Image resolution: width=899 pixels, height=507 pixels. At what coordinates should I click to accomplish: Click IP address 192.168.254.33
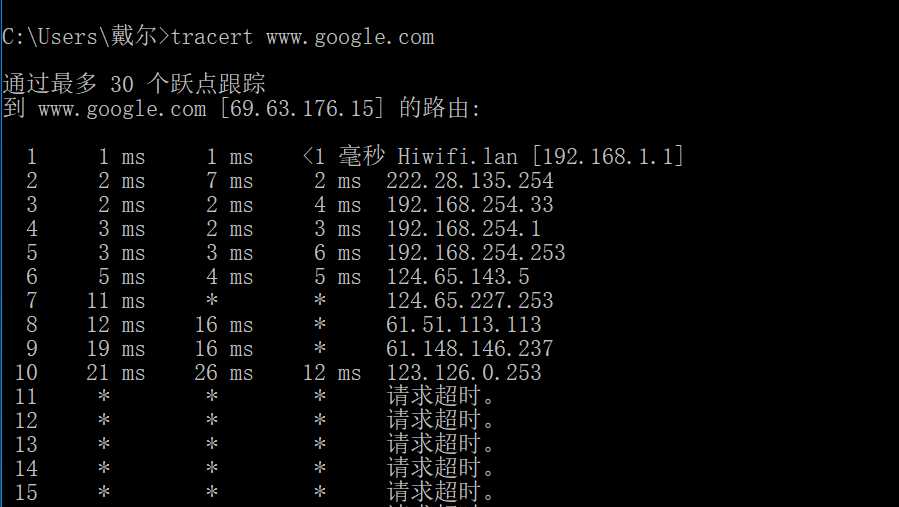(x=470, y=205)
